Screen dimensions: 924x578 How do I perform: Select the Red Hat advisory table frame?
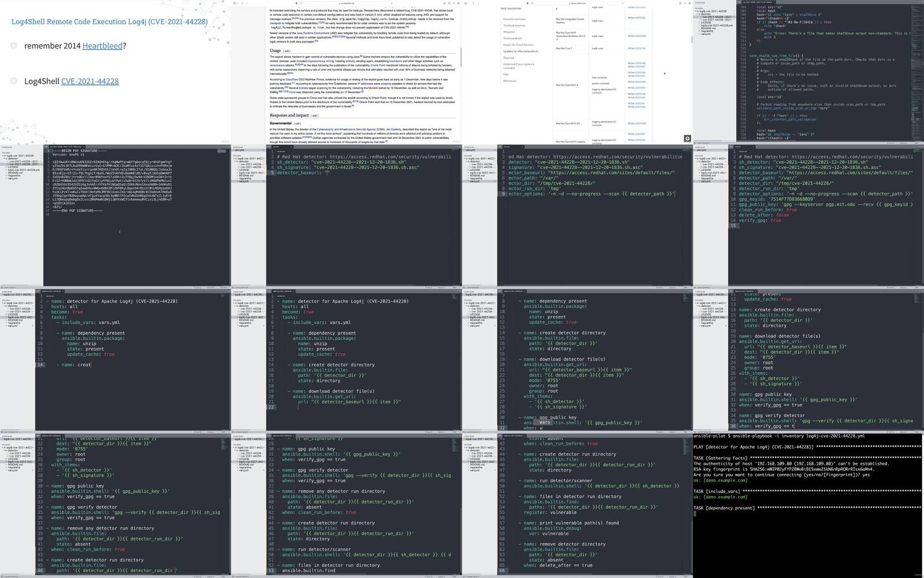[x=577, y=72]
